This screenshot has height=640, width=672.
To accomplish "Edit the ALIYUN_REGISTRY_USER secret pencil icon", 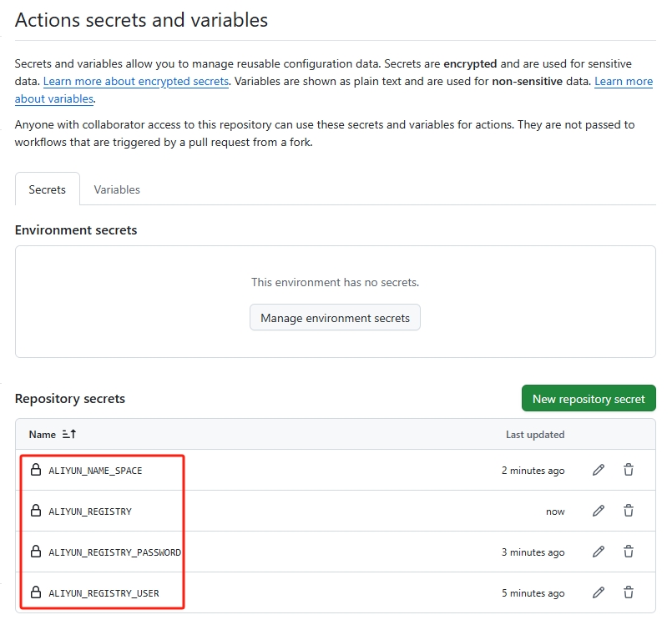I will tap(598, 593).
